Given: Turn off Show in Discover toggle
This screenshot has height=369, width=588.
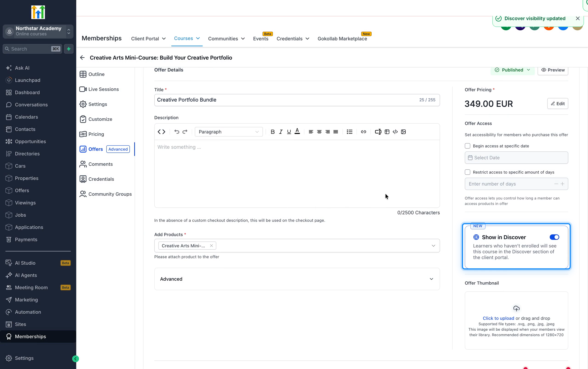Looking at the screenshot, I should click(554, 237).
